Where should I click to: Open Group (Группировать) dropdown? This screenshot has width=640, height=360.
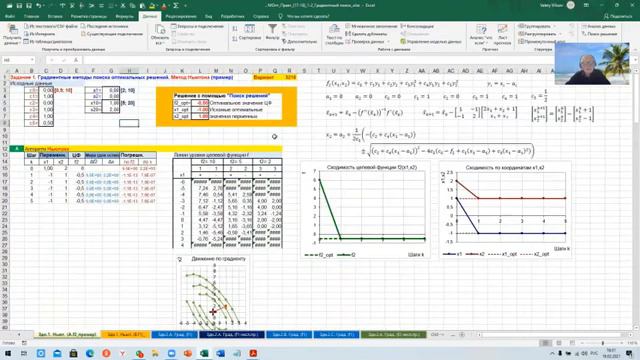coord(538,26)
